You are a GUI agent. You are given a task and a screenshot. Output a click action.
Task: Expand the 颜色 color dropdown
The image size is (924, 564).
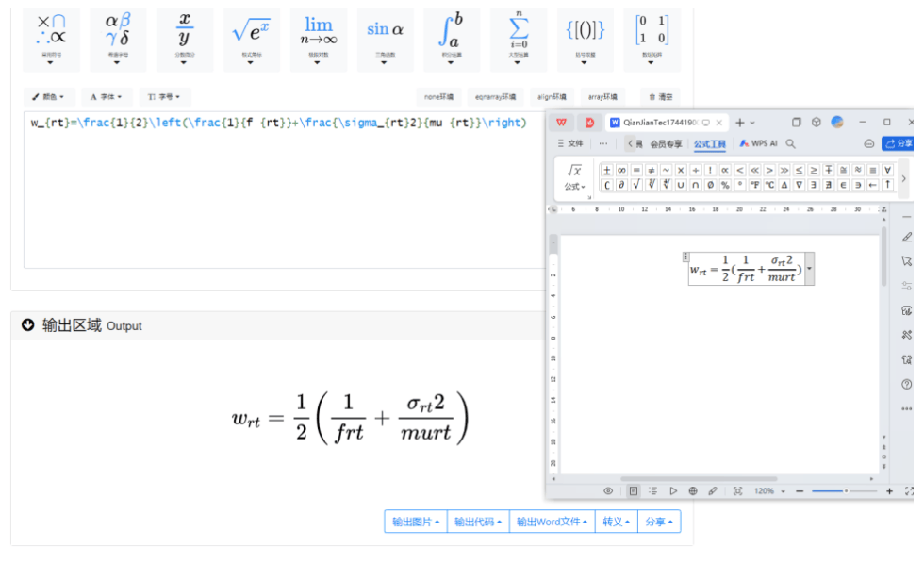49,97
